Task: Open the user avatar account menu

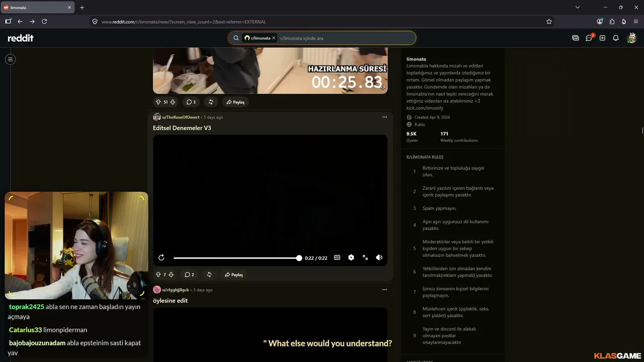Action: pyautogui.click(x=632, y=38)
